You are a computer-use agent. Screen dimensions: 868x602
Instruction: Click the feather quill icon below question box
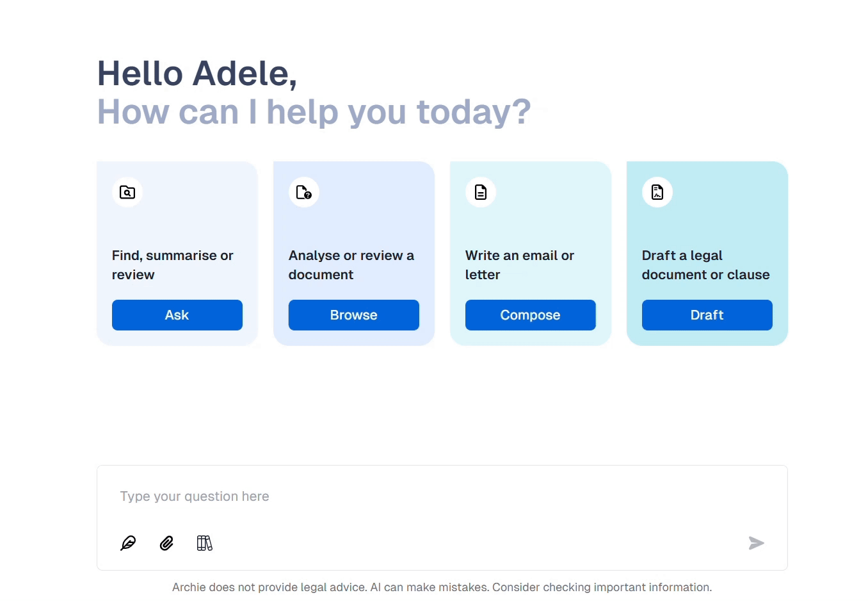[x=128, y=543]
